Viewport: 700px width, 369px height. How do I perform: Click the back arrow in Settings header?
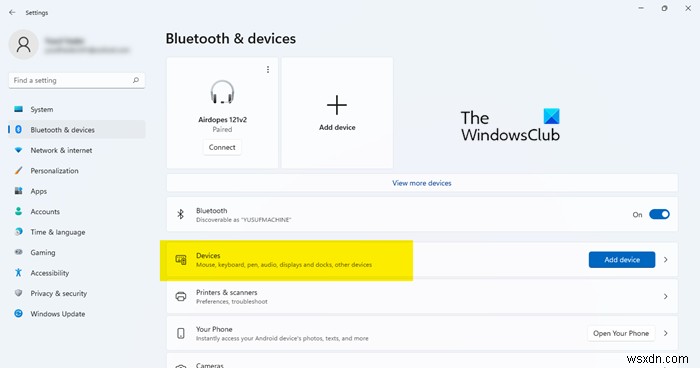pyautogui.click(x=12, y=12)
